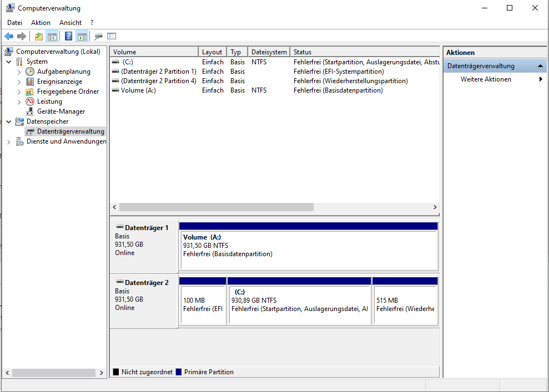Click the Aufgabenplanung clock icon
The image size is (549, 392).
[30, 72]
